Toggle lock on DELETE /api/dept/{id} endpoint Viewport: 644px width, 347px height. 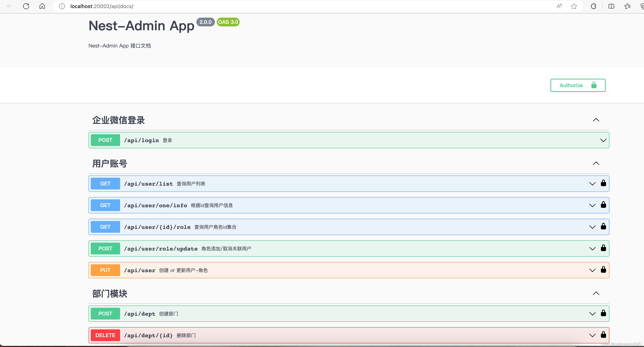(603, 335)
